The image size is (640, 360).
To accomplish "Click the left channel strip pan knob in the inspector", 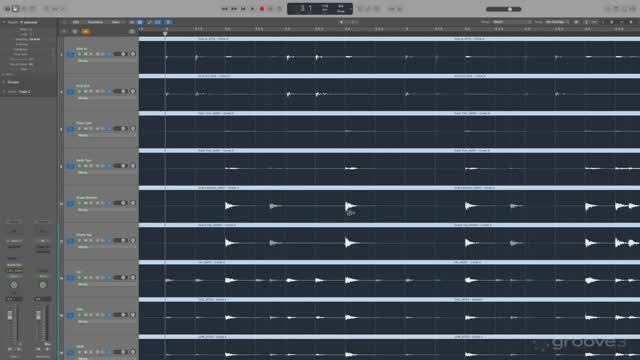I will point(14,284).
